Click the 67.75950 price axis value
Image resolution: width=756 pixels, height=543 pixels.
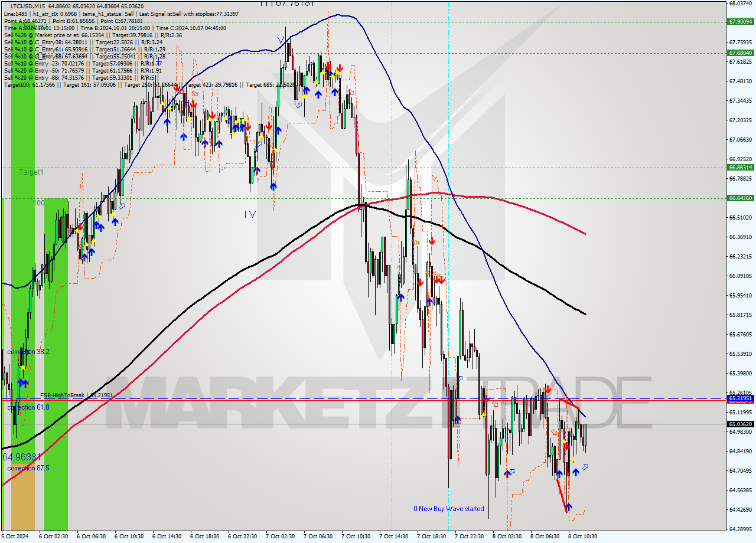pyautogui.click(x=741, y=42)
